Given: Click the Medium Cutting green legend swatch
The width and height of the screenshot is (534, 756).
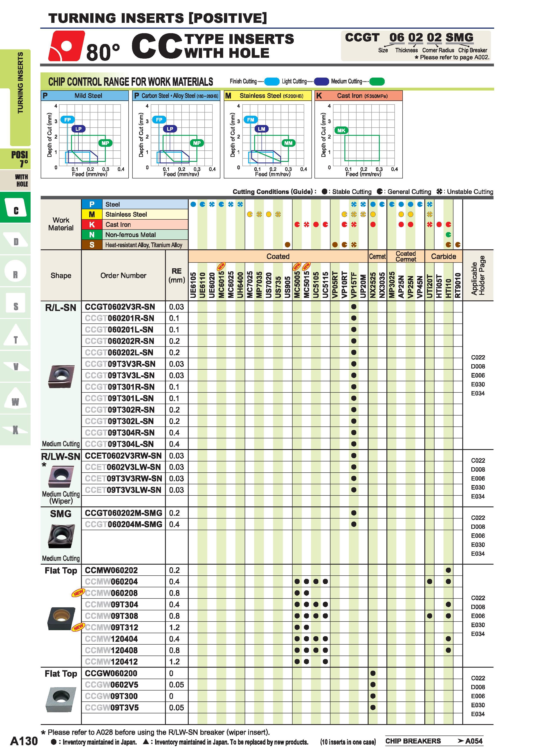Looking at the screenshot, I should (377, 81).
